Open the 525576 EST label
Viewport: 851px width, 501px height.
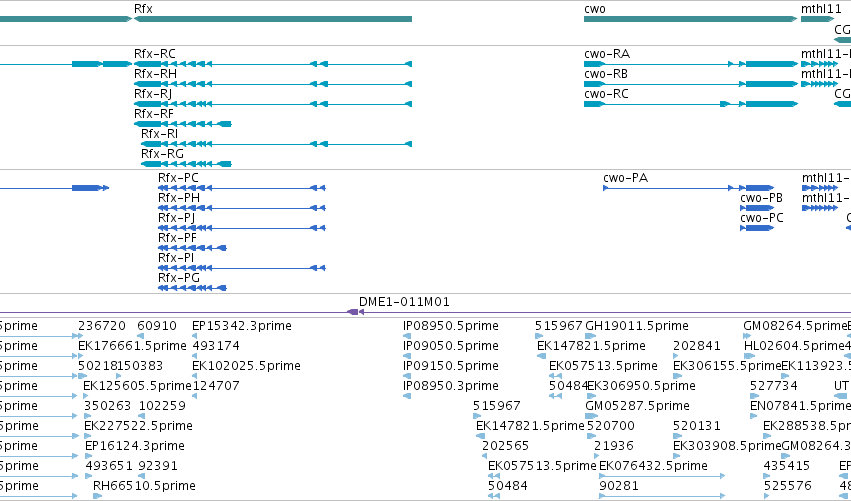coord(788,486)
